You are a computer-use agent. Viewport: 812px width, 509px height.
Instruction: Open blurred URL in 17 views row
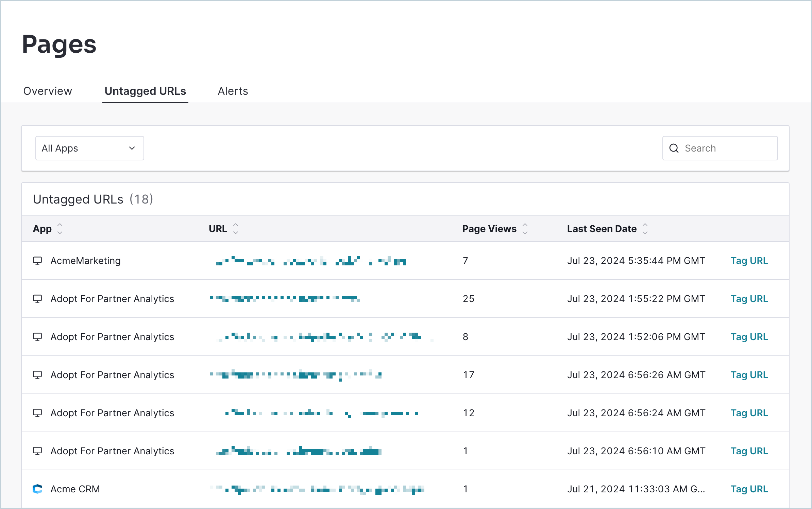point(295,375)
